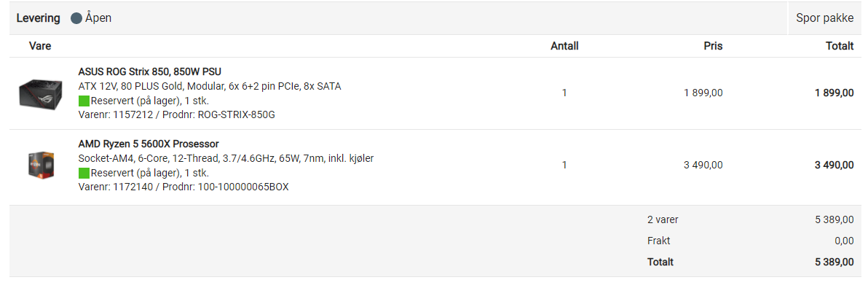Click the Ryzen Socket-AM4 specification line

pyautogui.click(x=226, y=158)
